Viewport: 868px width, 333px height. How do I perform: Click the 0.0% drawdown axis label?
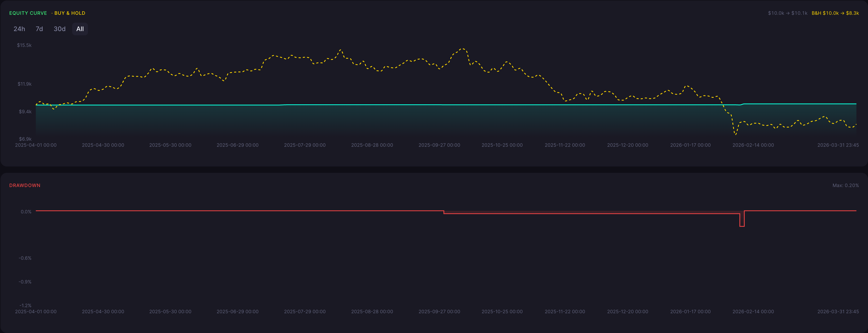pos(26,212)
